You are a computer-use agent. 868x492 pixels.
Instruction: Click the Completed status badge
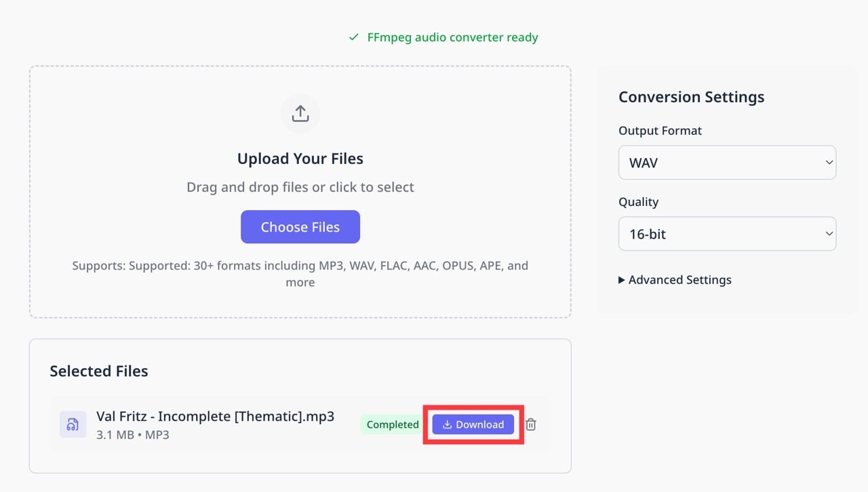393,425
